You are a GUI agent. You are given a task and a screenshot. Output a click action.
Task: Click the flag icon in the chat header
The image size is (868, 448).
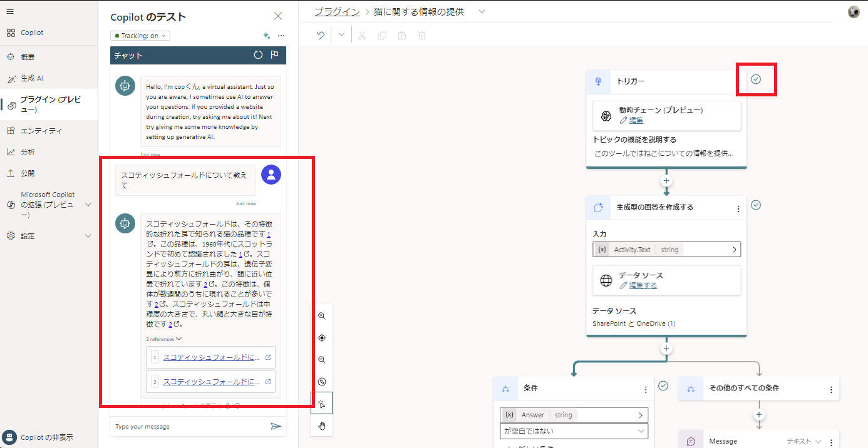click(274, 55)
